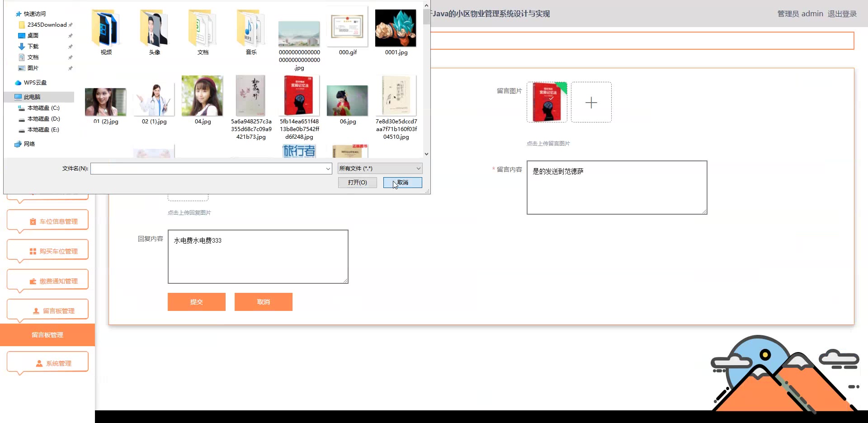Open 本地磁盘 (D:) drive
This screenshot has height=423, width=868.
39,119
